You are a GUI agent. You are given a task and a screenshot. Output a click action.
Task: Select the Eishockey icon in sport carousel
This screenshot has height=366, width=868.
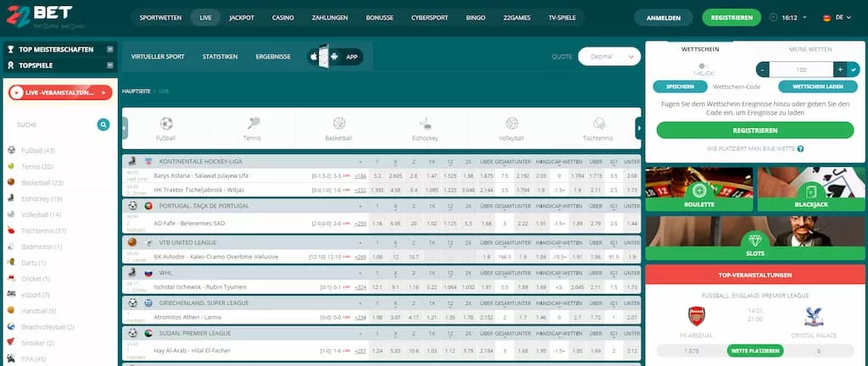(426, 124)
